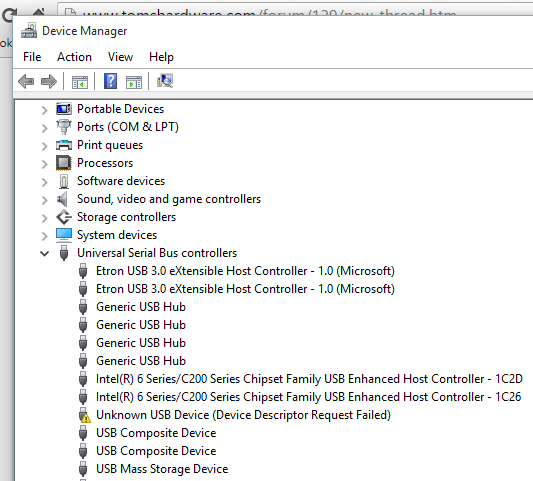Click the icon of Intel controller 1C26

pos(83,397)
